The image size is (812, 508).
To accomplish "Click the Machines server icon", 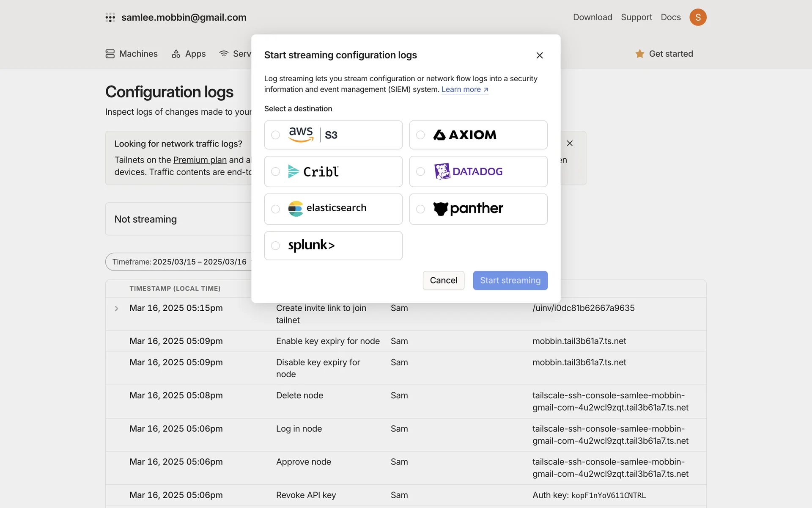I will [110, 54].
